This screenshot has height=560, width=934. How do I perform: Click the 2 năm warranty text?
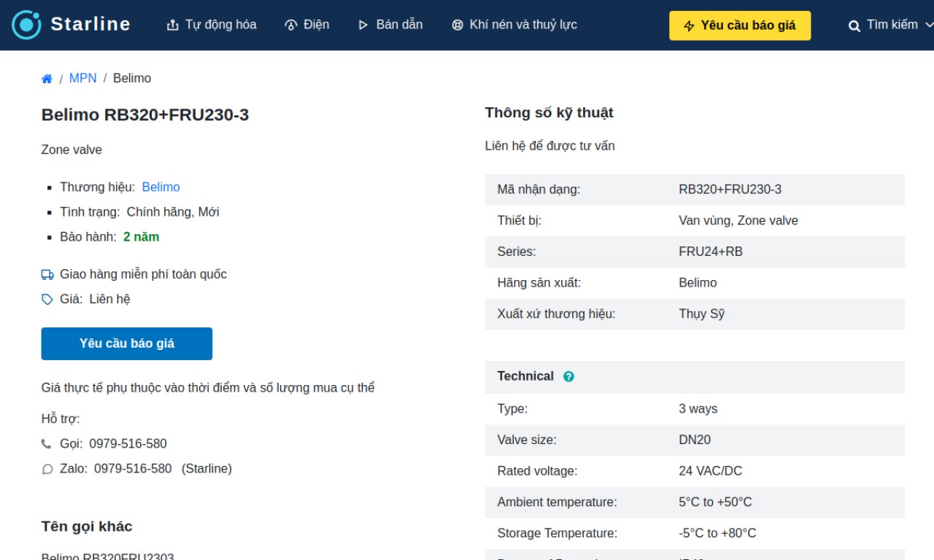click(141, 236)
